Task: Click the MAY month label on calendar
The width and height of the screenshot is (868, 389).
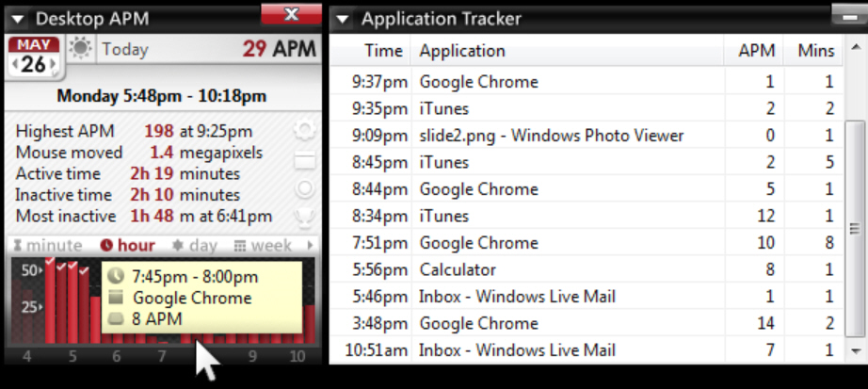Action: click(x=34, y=44)
